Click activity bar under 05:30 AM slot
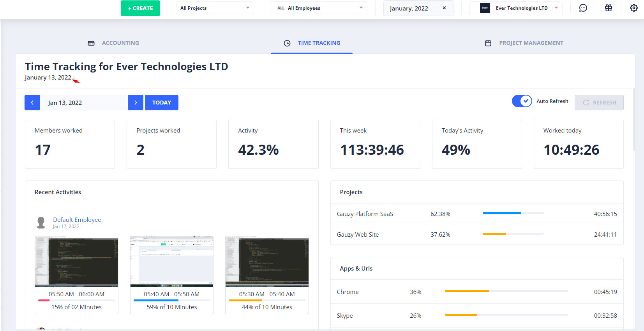 pyautogui.click(x=267, y=300)
